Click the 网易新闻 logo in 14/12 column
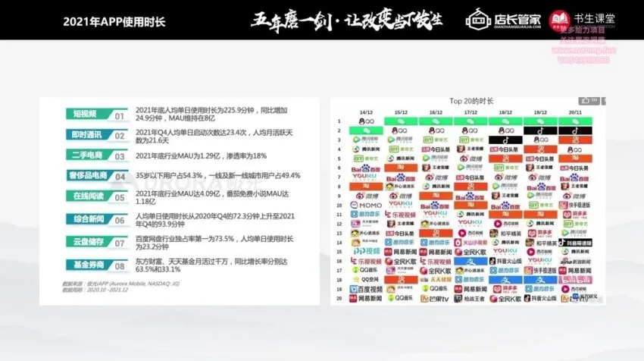The width and height of the screenshot is (644, 361). (x=366, y=299)
